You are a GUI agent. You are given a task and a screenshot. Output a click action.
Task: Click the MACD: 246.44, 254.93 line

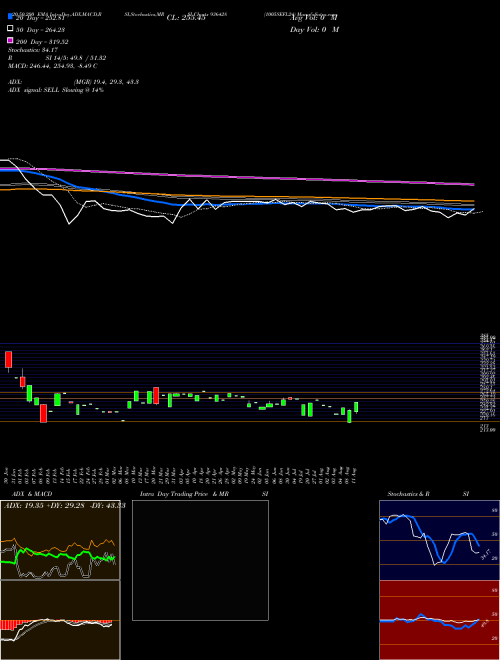tap(53, 66)
